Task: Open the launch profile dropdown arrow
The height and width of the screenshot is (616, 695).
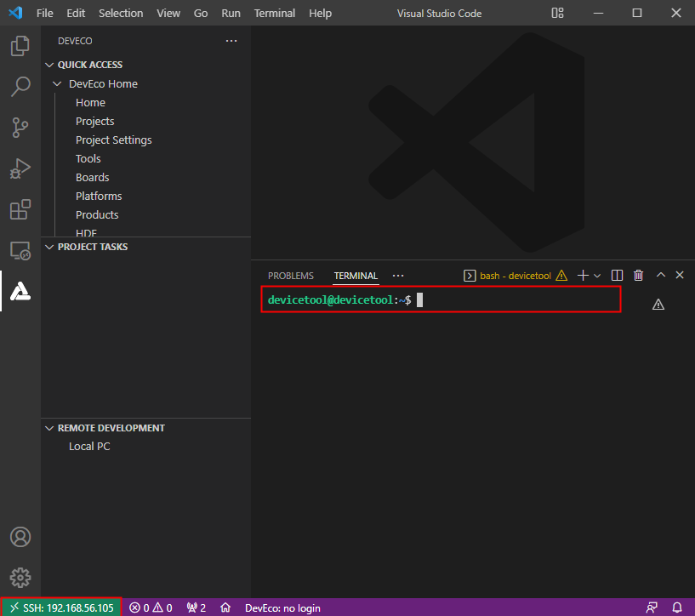Action: (x=597, y=276)
